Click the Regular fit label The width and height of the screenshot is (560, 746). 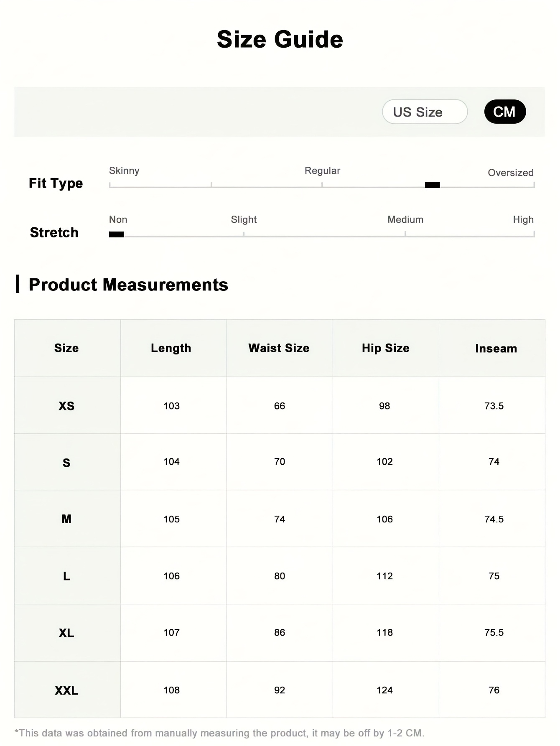[x=322, y=171]
